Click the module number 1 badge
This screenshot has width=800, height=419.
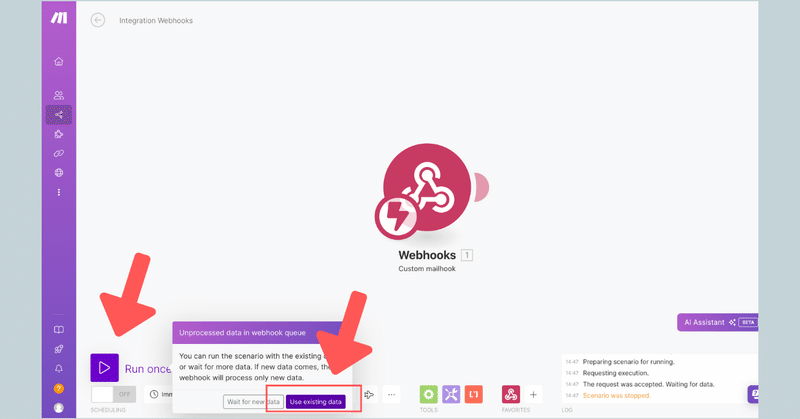[467, 255]
